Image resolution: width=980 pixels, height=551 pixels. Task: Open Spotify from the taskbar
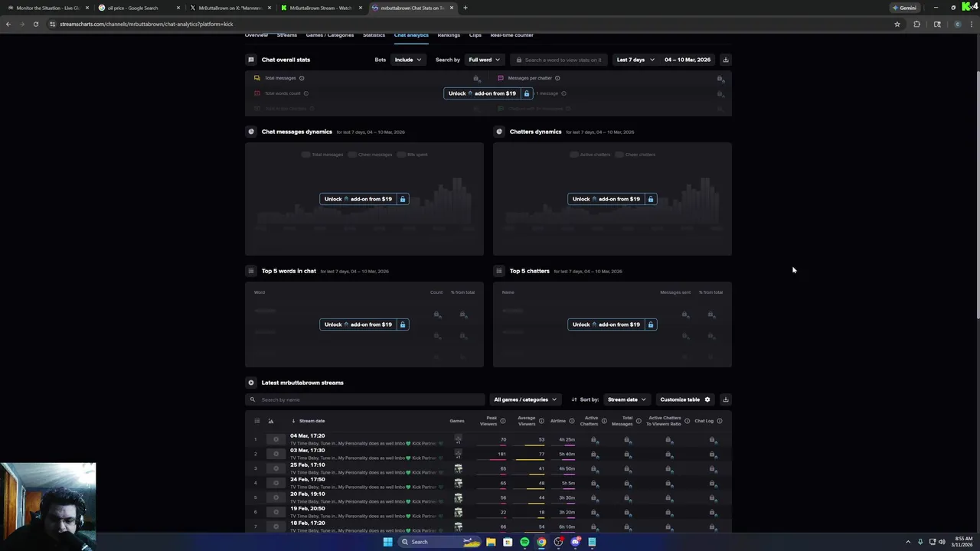(x=524, y=542)
